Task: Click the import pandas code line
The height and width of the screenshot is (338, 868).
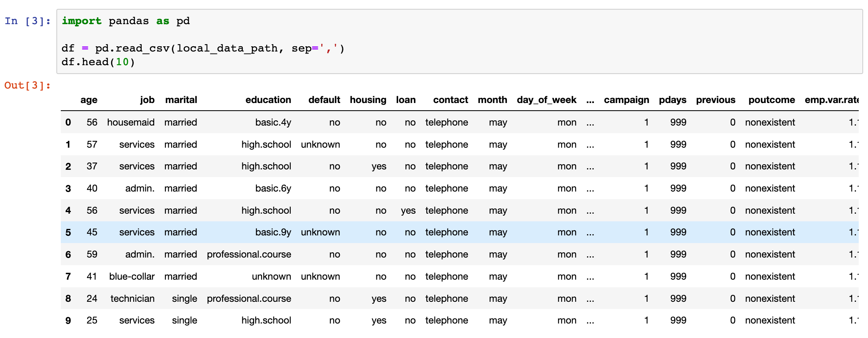Action: coord(126,21)
